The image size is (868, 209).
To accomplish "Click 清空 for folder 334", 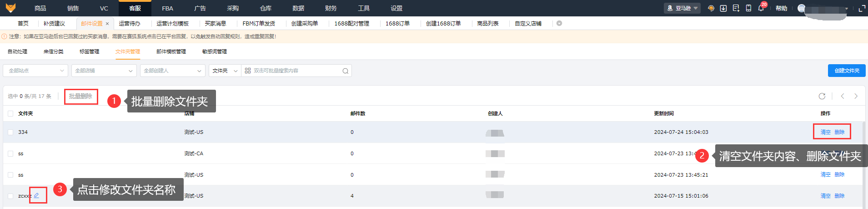I will (x=825, y=132).
